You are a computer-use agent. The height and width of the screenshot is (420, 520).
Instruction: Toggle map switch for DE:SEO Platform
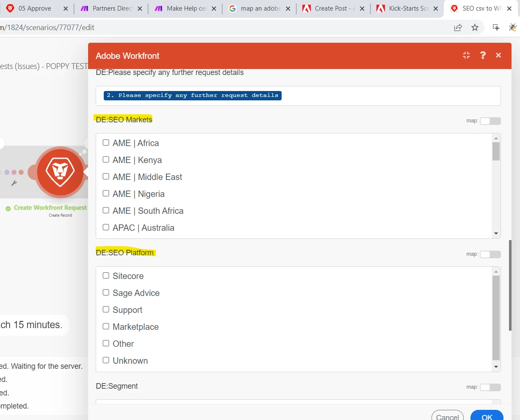pos(490,254)
